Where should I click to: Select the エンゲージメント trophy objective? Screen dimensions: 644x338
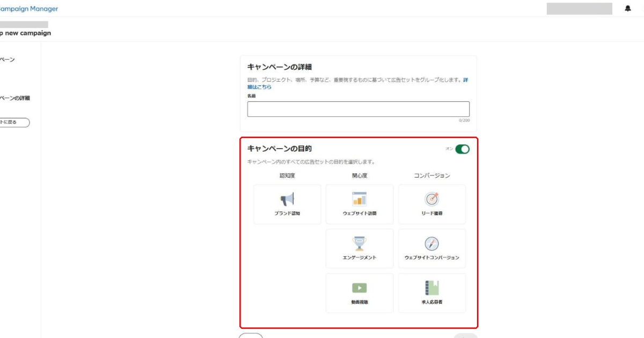click(x=360, y=249)
